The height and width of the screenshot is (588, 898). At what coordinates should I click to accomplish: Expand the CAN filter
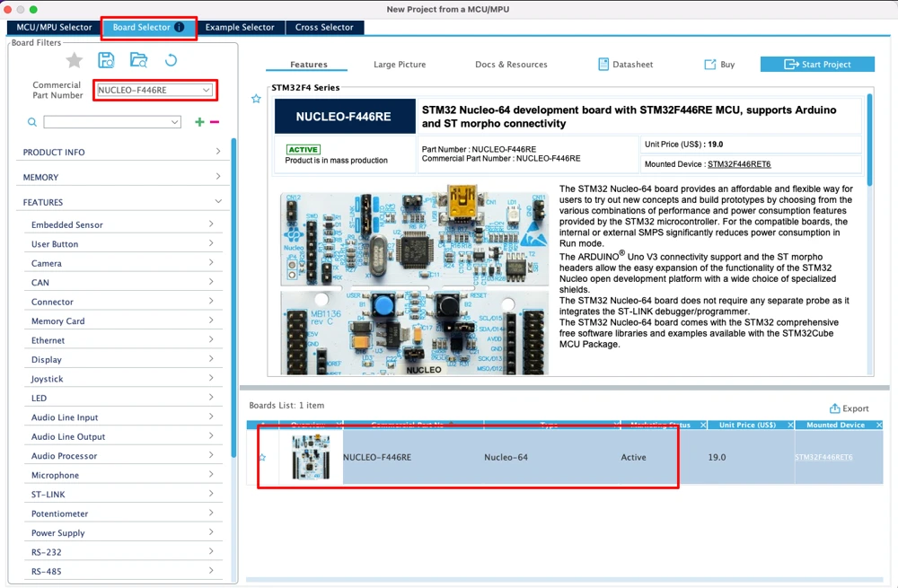click(x=123, y=282)
